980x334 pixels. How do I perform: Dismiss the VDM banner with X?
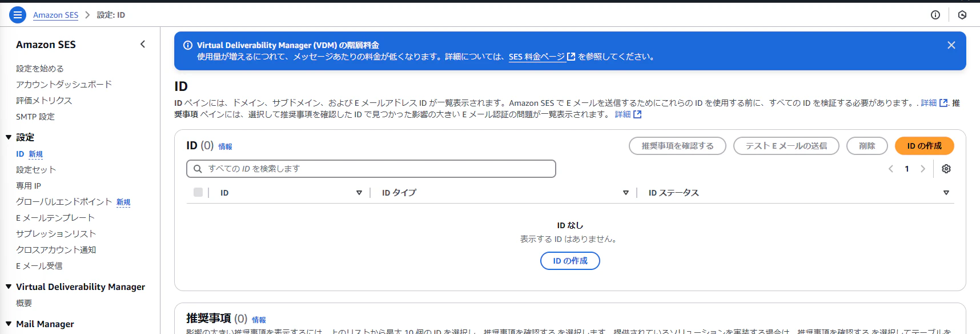click(x=951, y=45)
